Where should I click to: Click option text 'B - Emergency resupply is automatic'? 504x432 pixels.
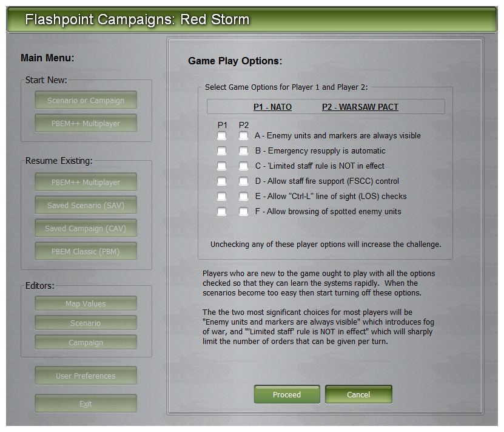coord(320,151)
